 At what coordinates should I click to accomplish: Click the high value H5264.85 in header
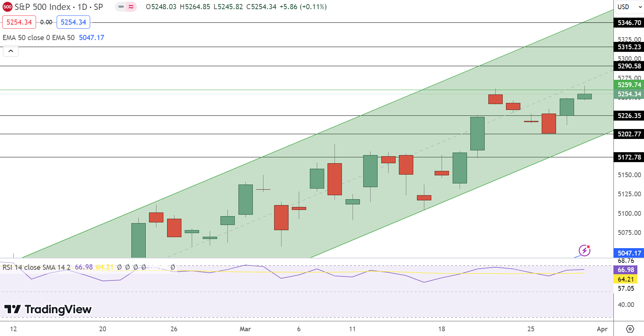pyautogui.click(x=195, y=7)
